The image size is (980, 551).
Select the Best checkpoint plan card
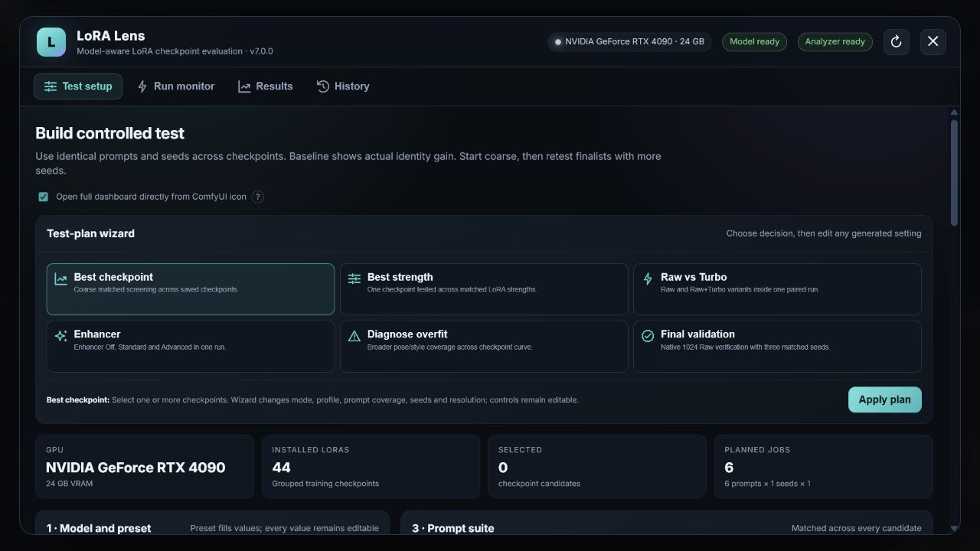[191, 289]
